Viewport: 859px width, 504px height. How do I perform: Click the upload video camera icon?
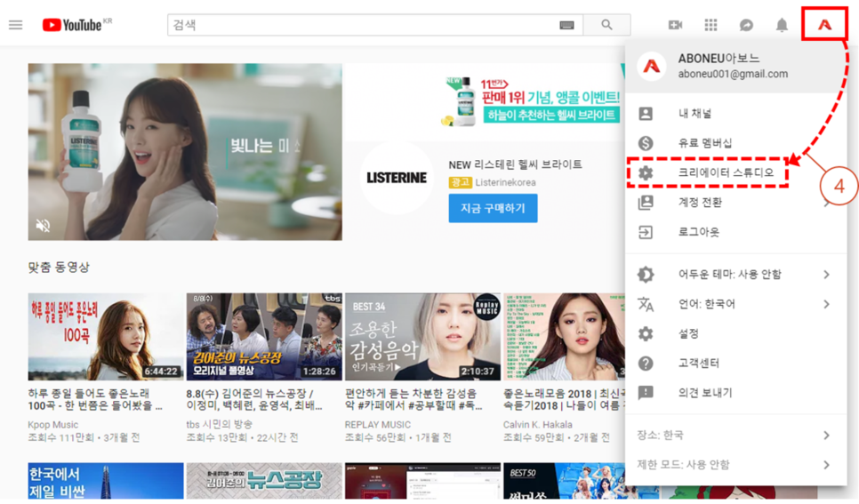pyautogui.click(x=675, y=25)
